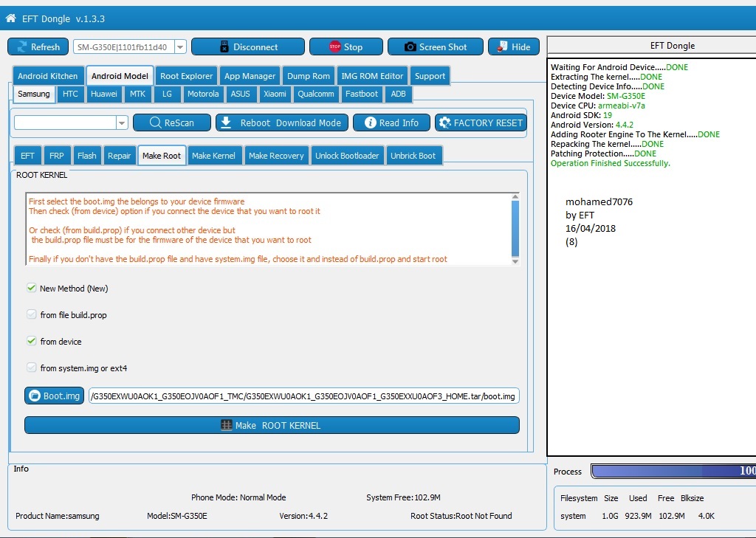Screen dimensions: 756x538
Task: Click the Hide button
Action: point(514,46)
